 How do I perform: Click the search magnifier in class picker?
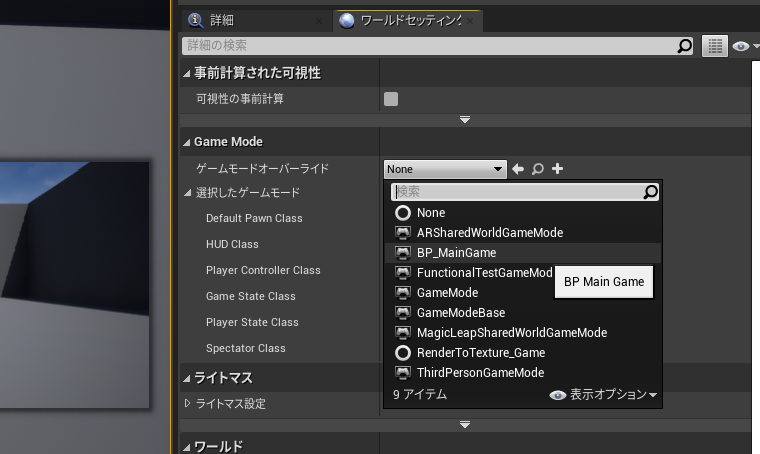(650, 192)
